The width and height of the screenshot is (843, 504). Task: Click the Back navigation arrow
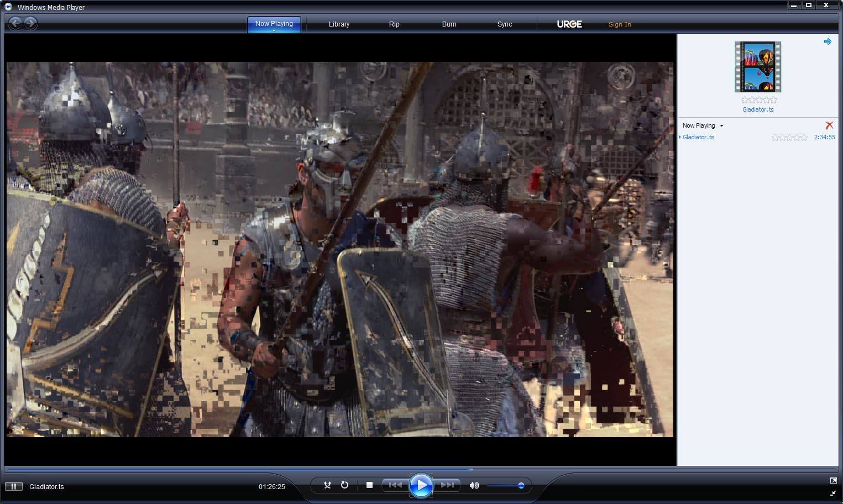(15, 23)
